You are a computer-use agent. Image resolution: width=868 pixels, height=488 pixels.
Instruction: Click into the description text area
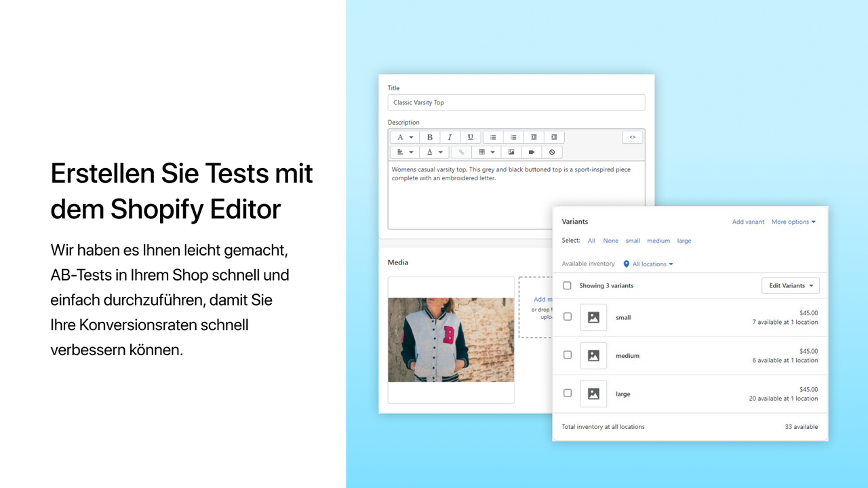pyautogui.click(x=516, y=195)
